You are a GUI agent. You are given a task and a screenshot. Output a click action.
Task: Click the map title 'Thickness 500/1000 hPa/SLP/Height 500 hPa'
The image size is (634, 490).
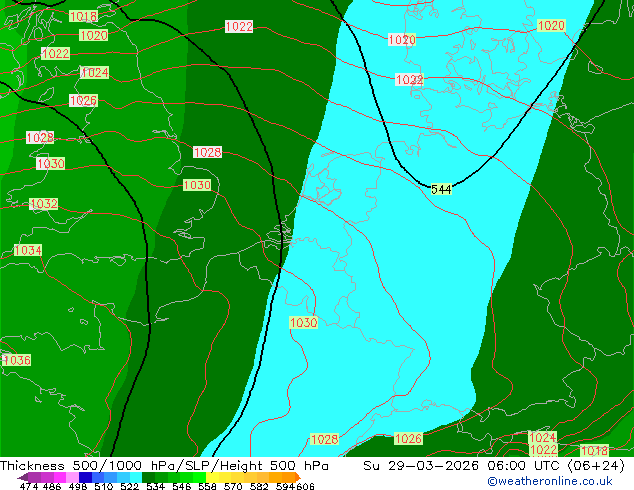pos(164,465)
